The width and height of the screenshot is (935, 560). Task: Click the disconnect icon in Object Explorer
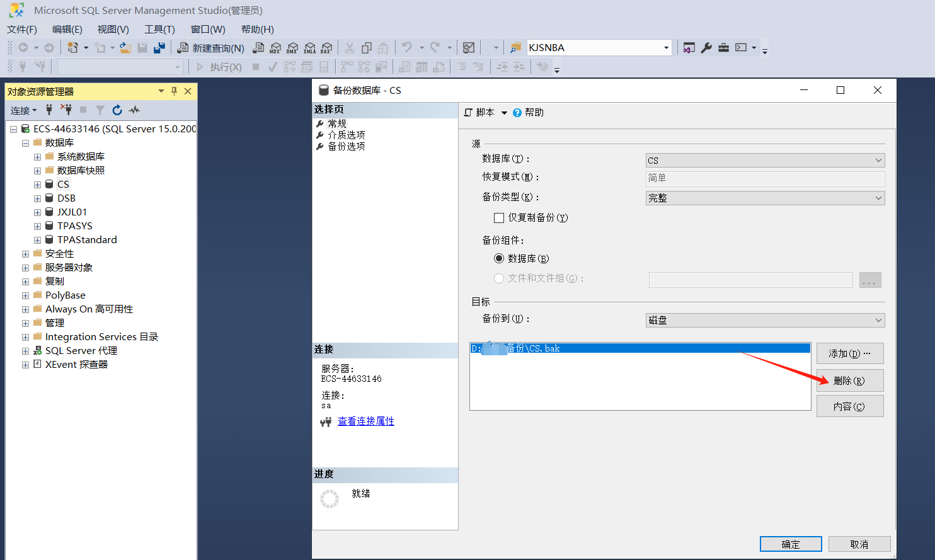[x=66, y=110]
